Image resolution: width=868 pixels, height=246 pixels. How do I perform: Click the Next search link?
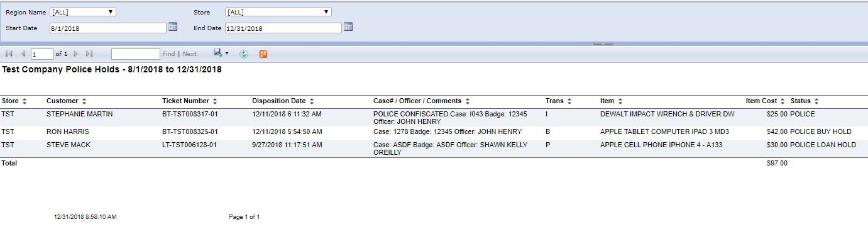(x=189, y=54)
